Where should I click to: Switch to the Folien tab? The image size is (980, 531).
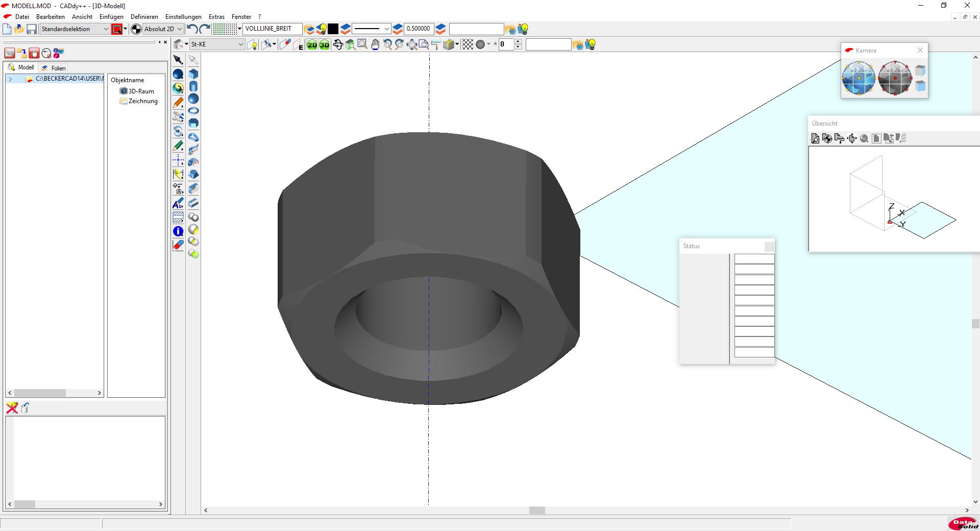click(54, 68)
